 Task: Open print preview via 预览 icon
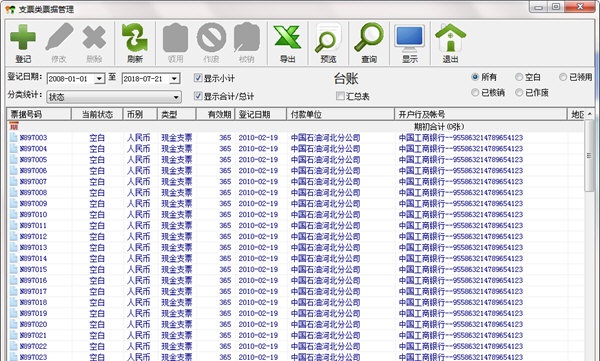pos(328,42)
